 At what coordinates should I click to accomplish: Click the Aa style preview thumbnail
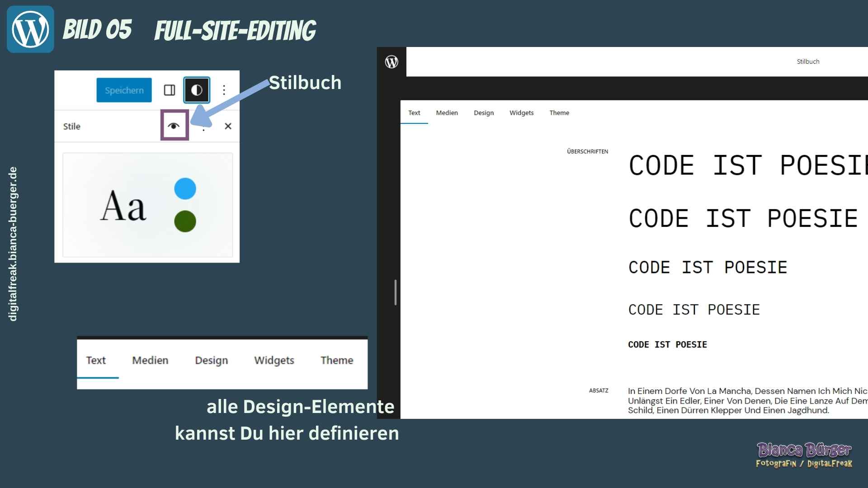click(123, 206)
